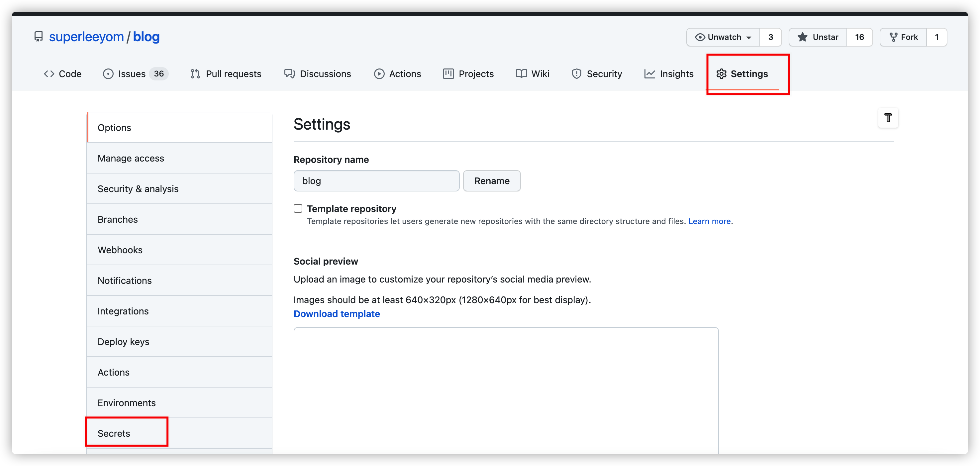
Task: Click the repository book icon beside superleeyom
Action: tap(39, 37)
